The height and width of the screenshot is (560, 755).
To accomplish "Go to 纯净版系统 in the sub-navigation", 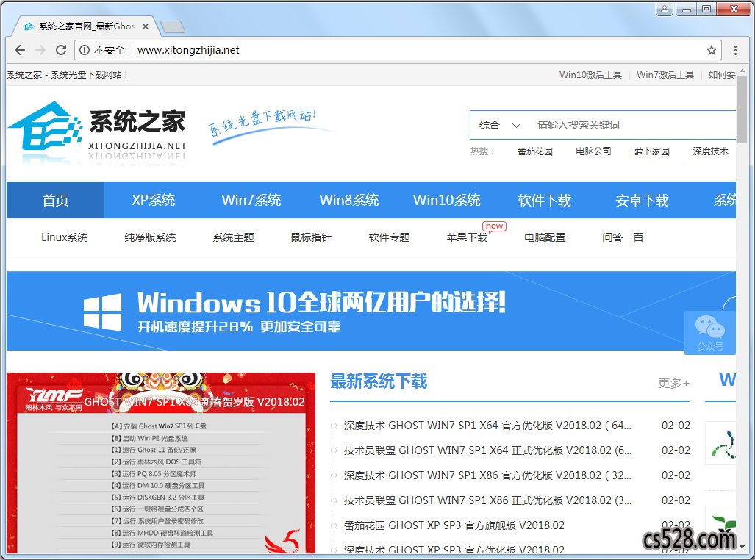I will pyautogui.click(x=150, y=237).
